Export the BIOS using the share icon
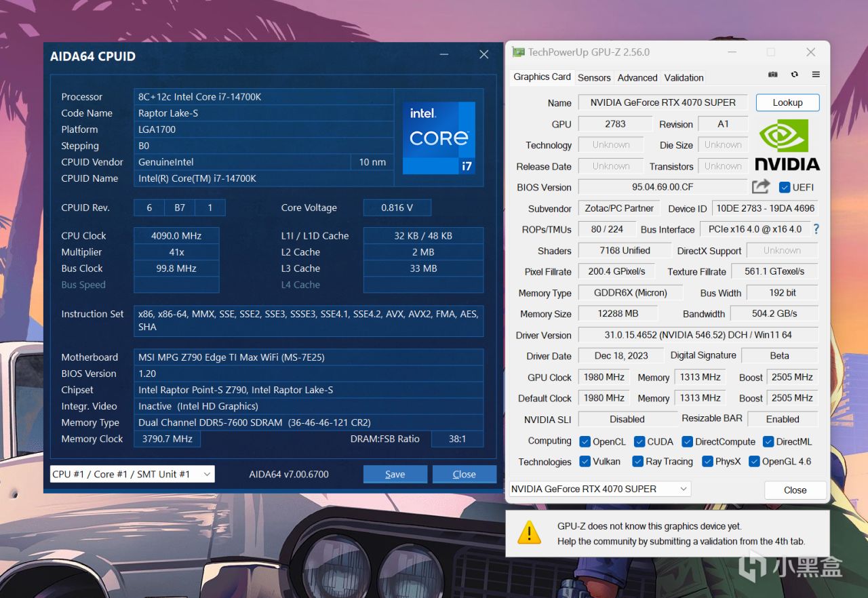 [761, 186]
